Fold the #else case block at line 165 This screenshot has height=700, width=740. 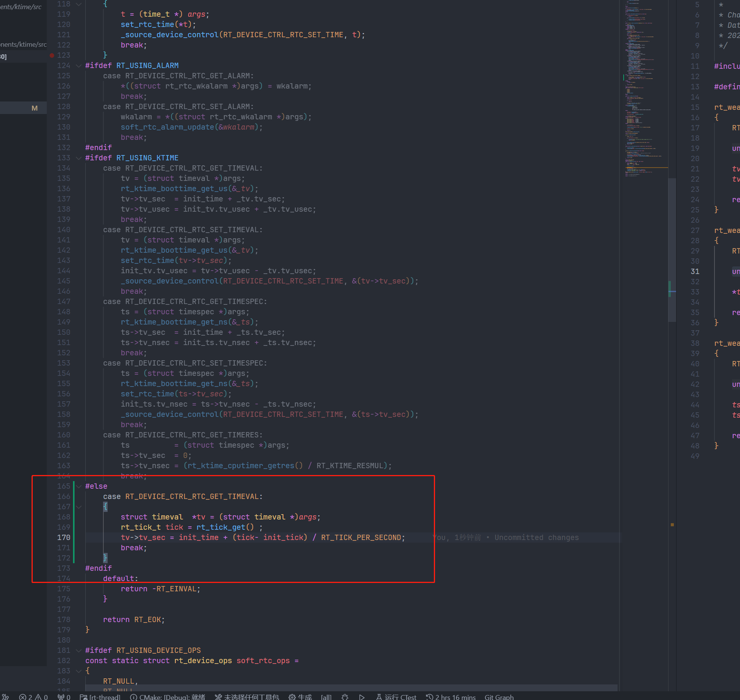(x=79, y=486)
